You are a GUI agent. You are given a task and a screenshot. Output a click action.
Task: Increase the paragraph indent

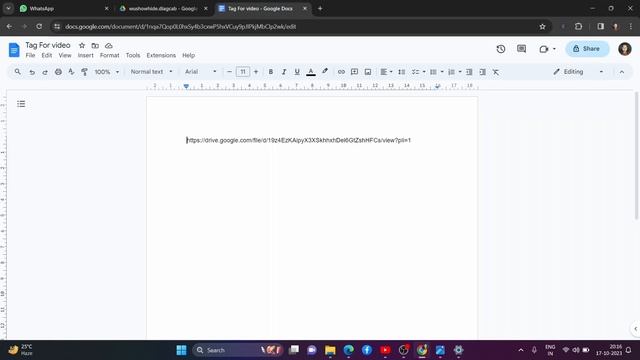coord(482,72)
